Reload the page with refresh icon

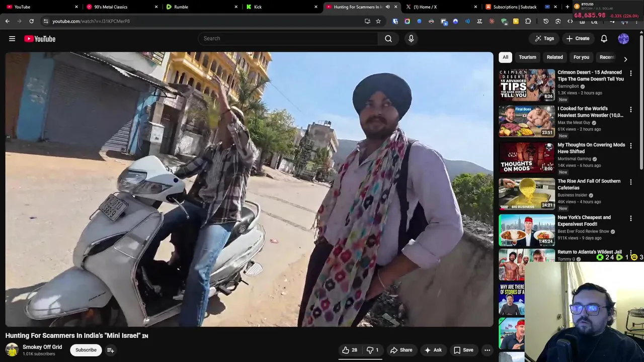31,21
